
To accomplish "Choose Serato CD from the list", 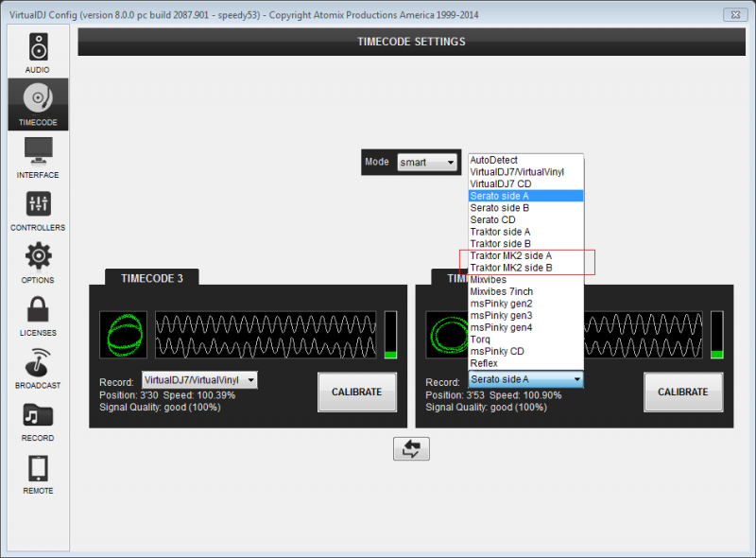I will click(x=525, y=219).
